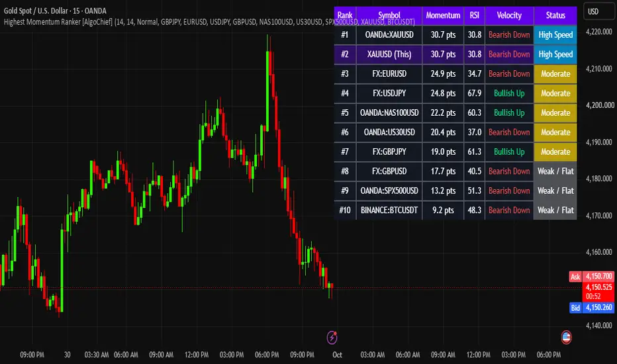Click the lightning bolt event icon
This screenshot has width=617, height=364.
pos(332,338)
